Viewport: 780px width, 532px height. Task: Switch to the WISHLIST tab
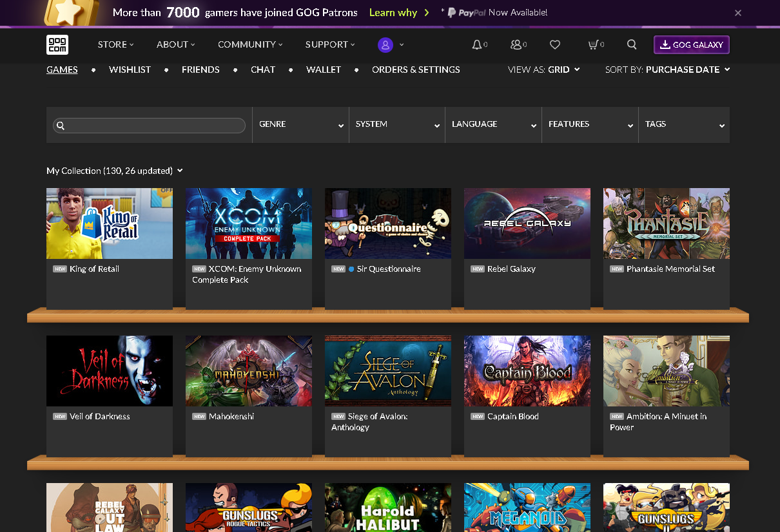pos(130,70)
